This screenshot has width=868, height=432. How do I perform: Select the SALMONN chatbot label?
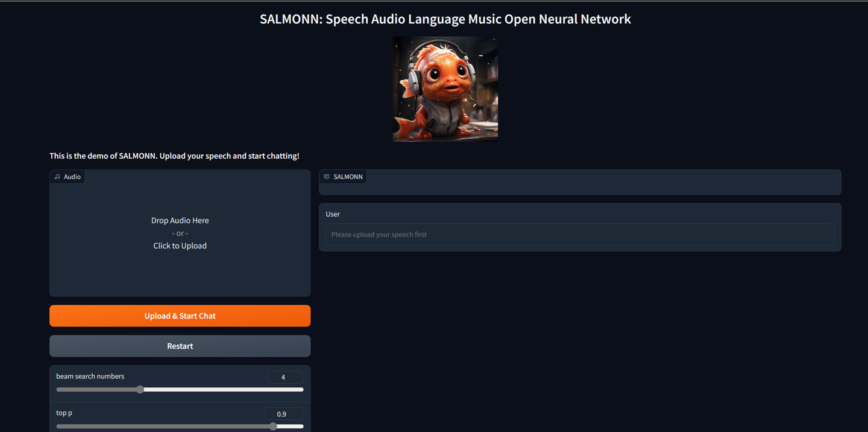click(343, 177)
